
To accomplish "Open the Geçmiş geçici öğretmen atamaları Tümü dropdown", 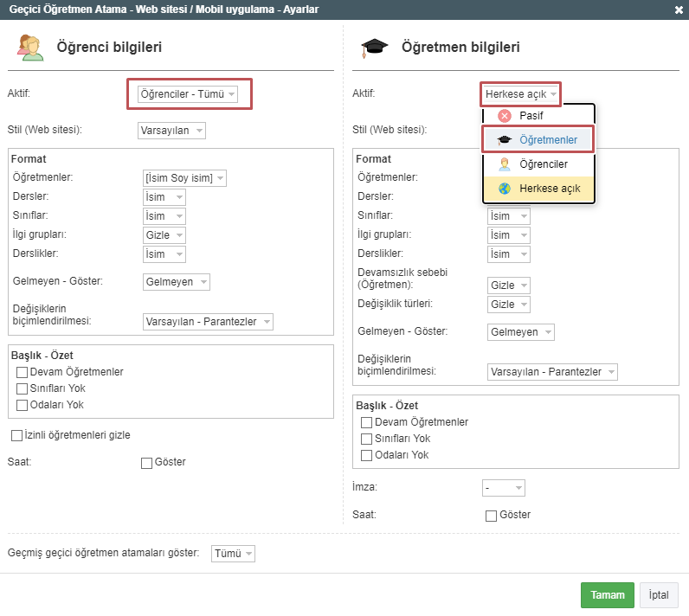I will (234, 554).
